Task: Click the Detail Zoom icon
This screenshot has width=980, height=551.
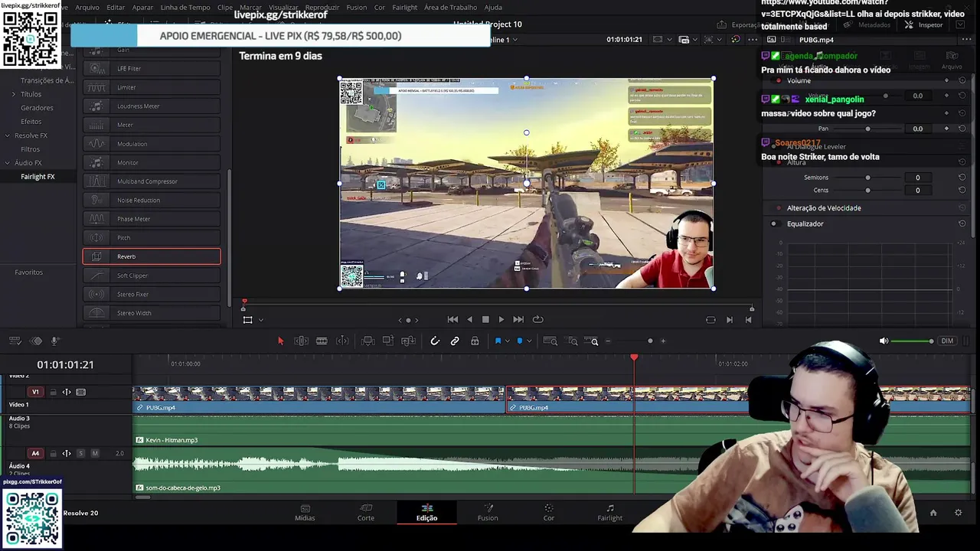Action: click(573, 341)
